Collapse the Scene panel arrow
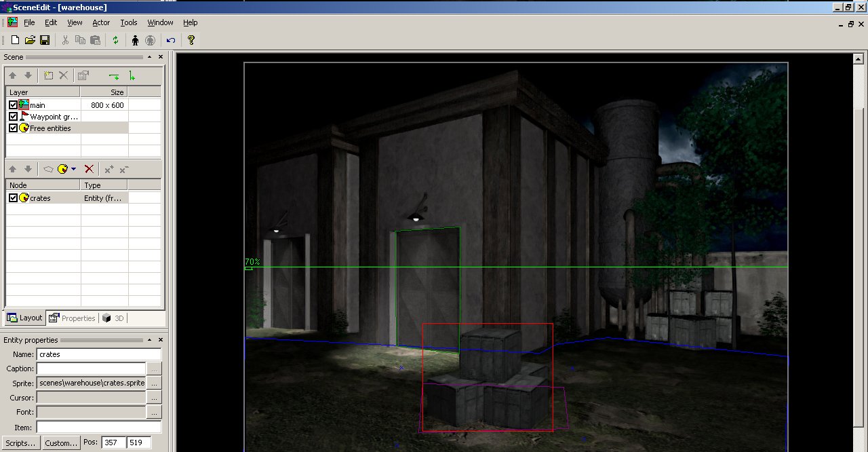868x452 pixels. click(151, 57)
